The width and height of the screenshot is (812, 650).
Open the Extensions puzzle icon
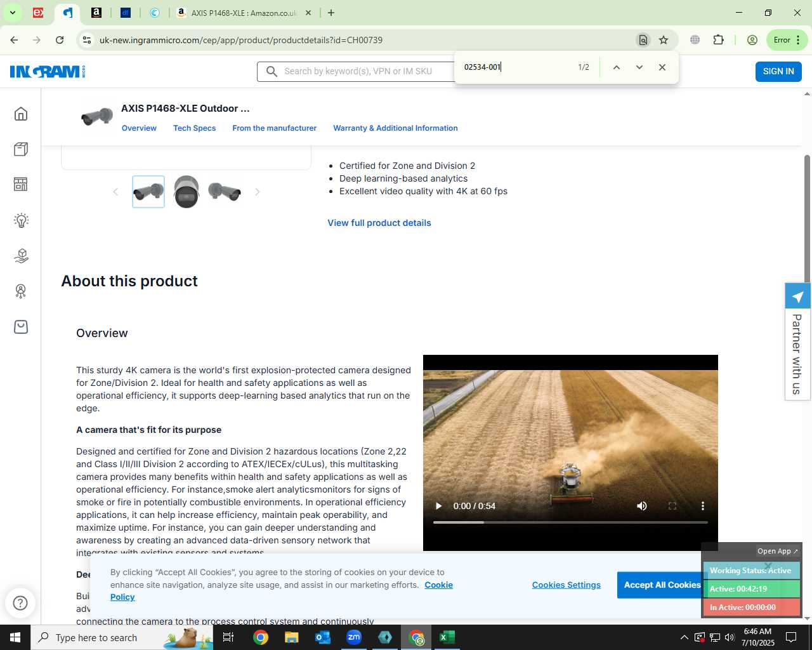point(718,40)
